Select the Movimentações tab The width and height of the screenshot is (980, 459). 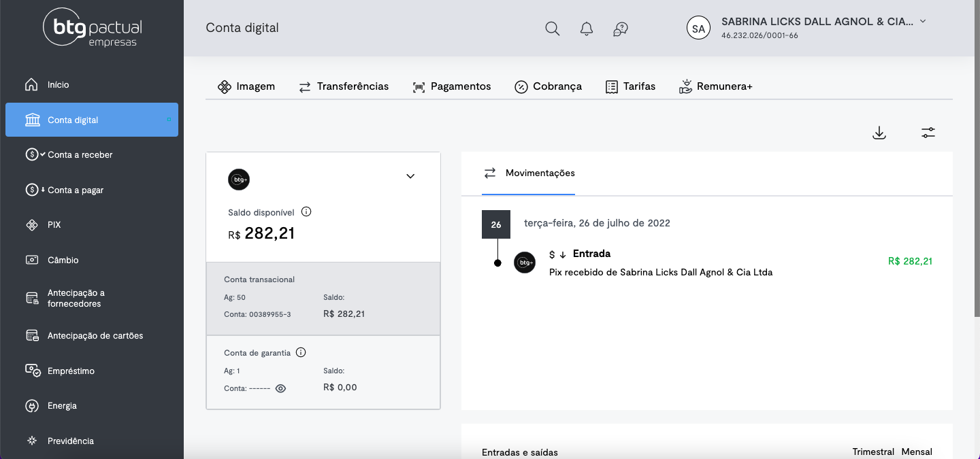(529, 173)
